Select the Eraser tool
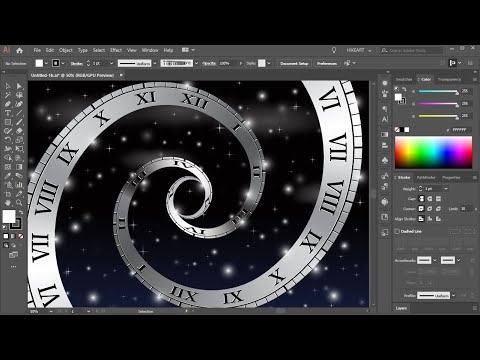The width and height of the screenshot is (480, 360). point(19,131)
